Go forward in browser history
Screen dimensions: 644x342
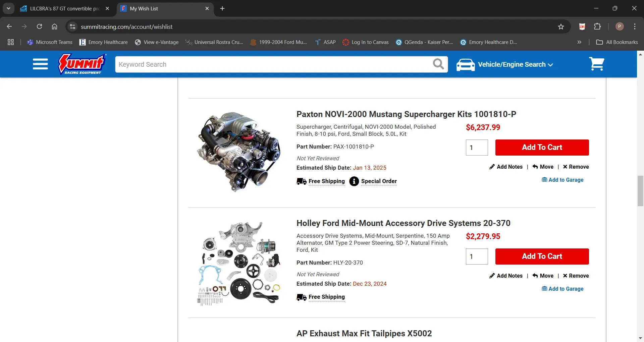tap(24, 26)
